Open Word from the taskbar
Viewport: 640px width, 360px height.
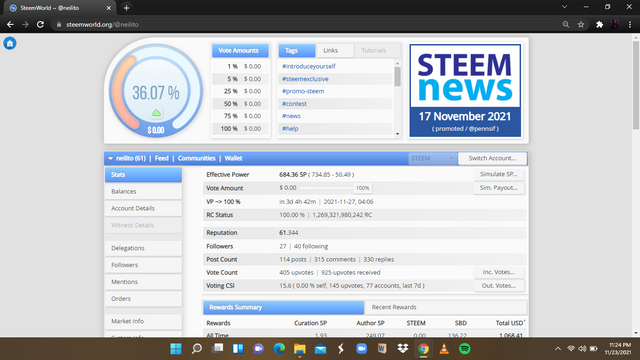click(382, 349)
